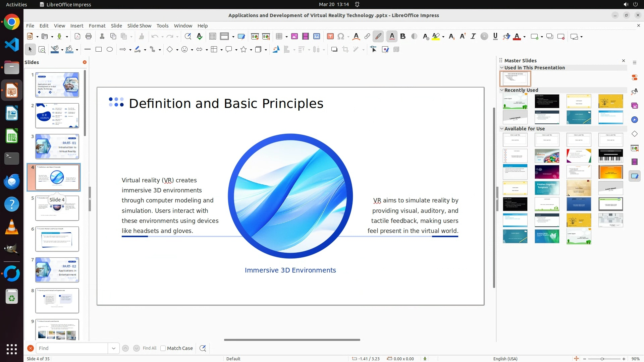Collapse the Available for Use section
The width and height of the screenshot is (644, 362).
coord(502,129)
